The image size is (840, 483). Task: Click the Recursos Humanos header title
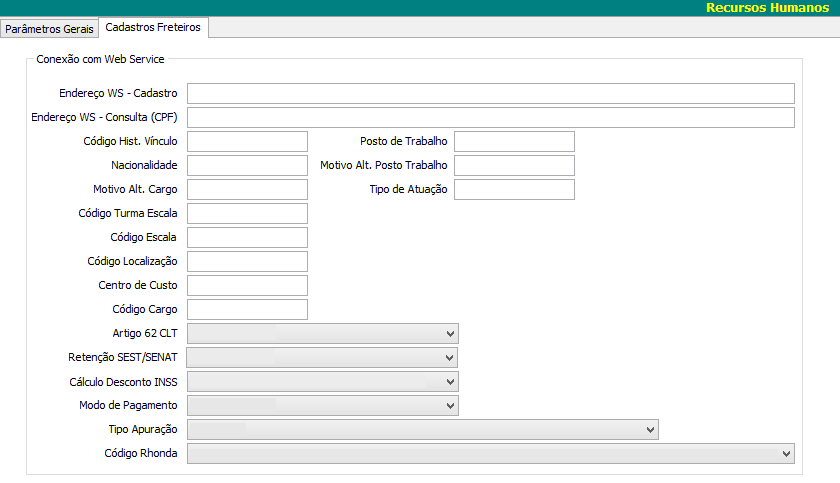point(767,7)
